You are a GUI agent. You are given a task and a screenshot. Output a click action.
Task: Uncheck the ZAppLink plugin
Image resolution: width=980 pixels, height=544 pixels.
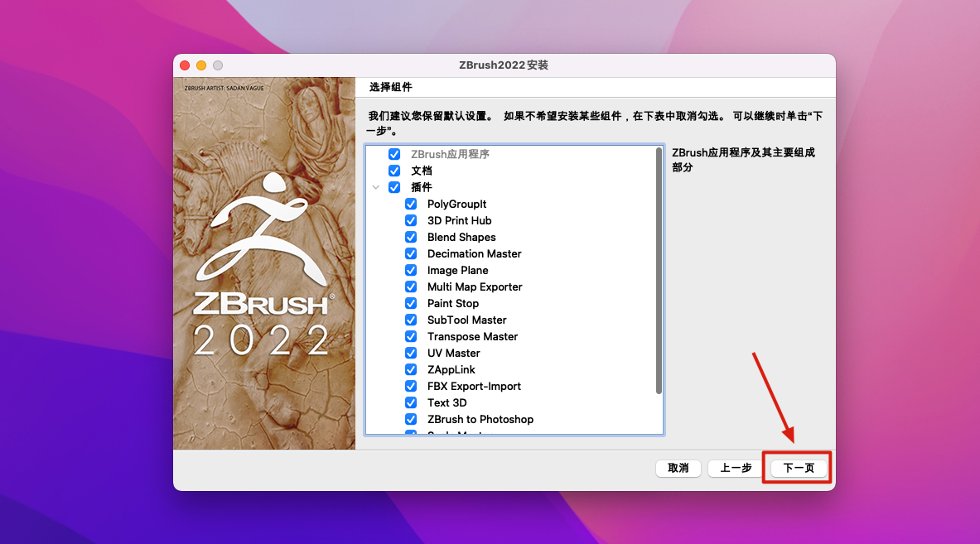(x=411, y=369)
